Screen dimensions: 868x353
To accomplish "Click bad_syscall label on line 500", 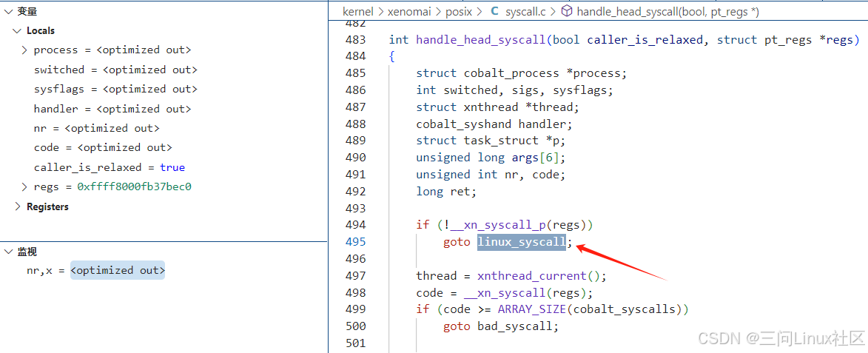I will coord(514,326).
